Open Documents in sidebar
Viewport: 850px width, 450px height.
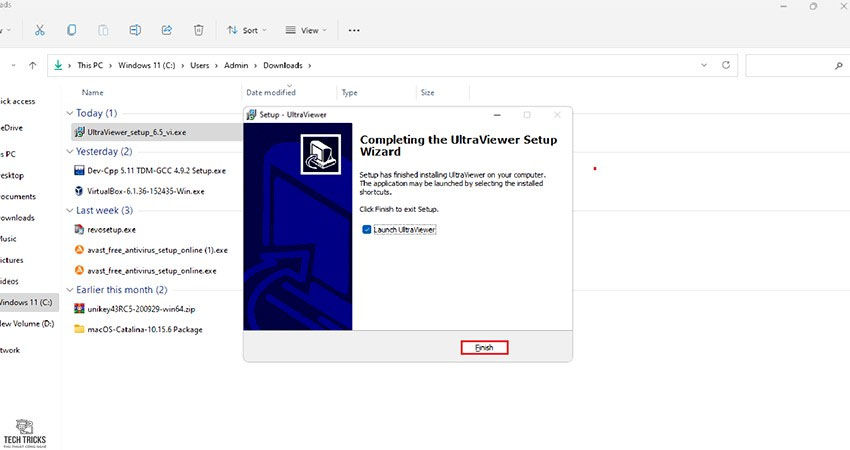click(x=18, y=197)
